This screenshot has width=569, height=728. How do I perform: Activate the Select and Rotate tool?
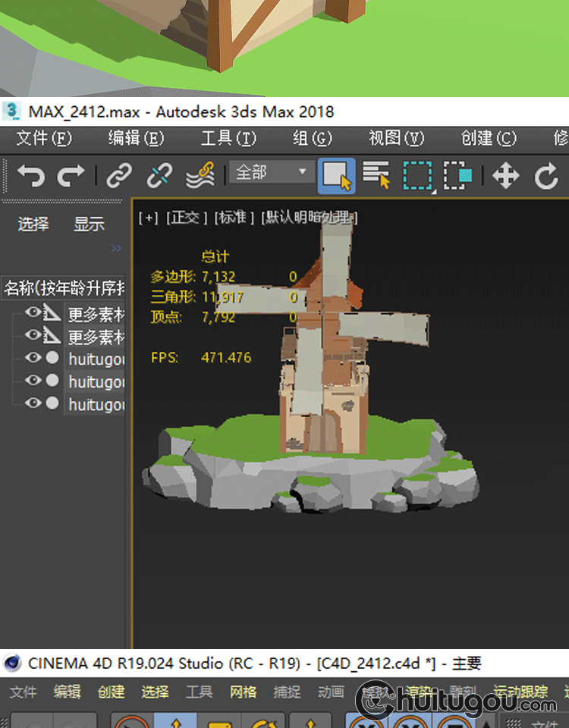coord(546,176)
